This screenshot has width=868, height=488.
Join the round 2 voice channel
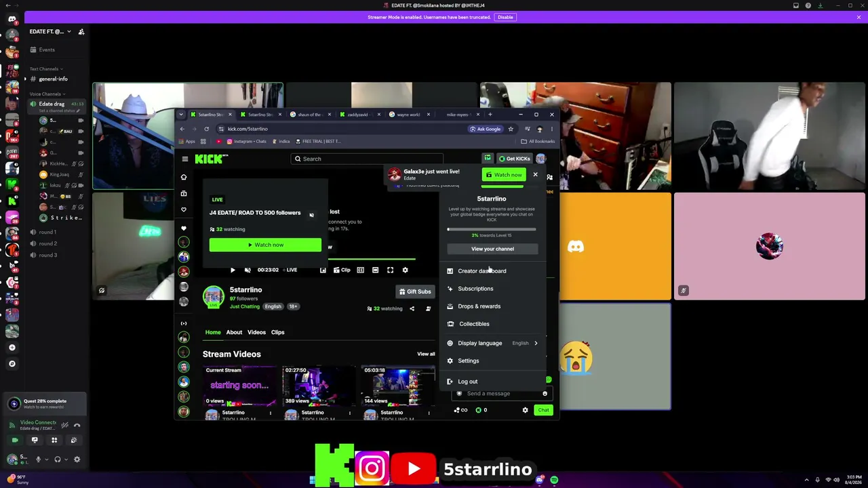tap(47, 243)
